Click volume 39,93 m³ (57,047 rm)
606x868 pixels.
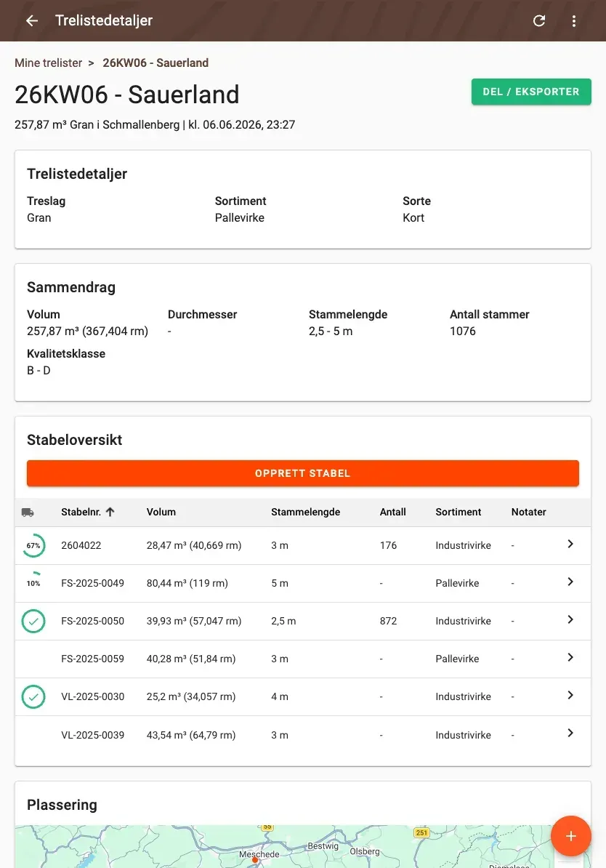point(194,621)
